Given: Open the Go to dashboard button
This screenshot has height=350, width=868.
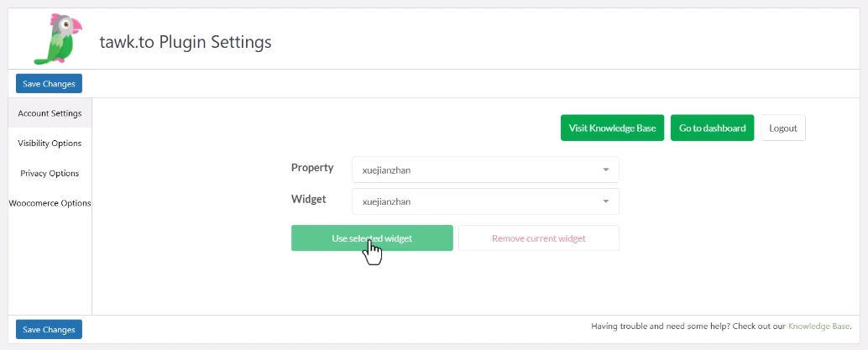Looking at the screenshot, I should pyautogui.click(x=713, y=128).
